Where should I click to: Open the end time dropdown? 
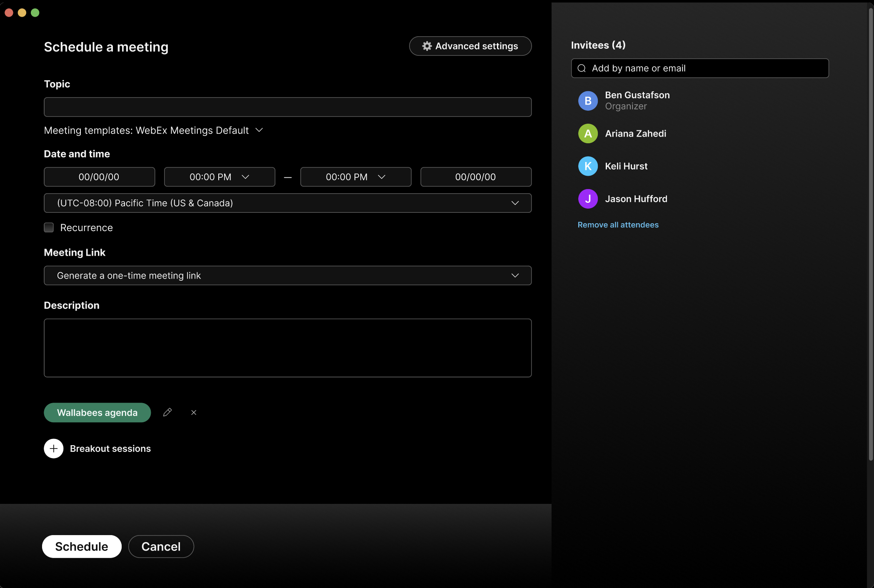382,177
